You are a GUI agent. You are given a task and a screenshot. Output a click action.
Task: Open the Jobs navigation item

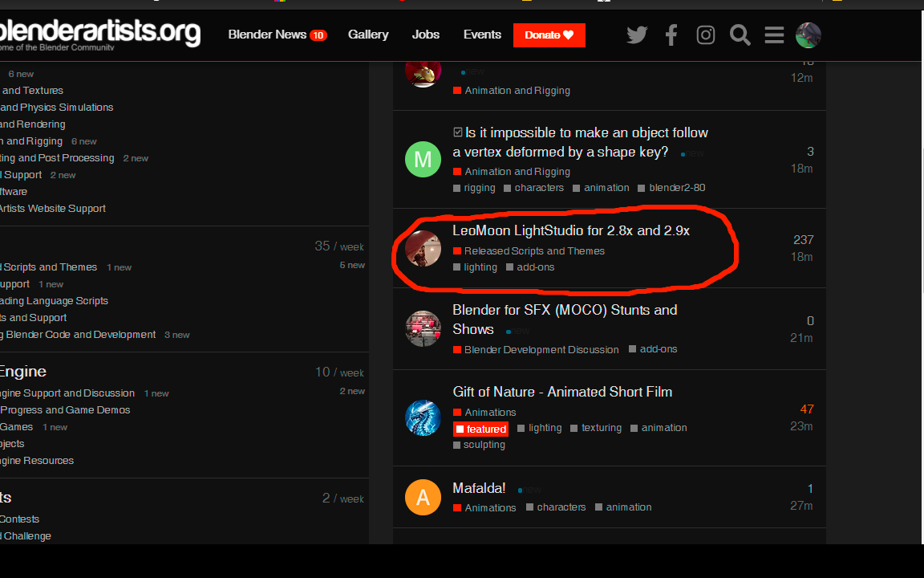coord(425,35)
